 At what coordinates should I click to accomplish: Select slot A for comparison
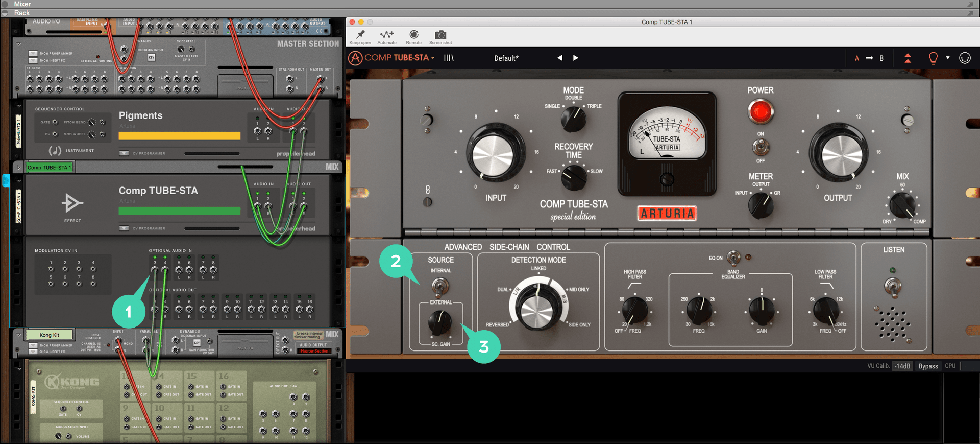(857, 58)
